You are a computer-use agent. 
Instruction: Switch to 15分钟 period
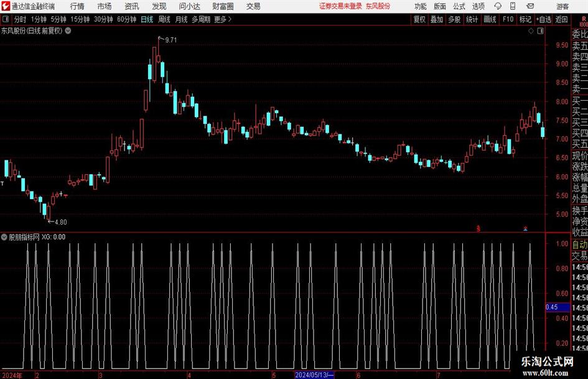(80, 19)
